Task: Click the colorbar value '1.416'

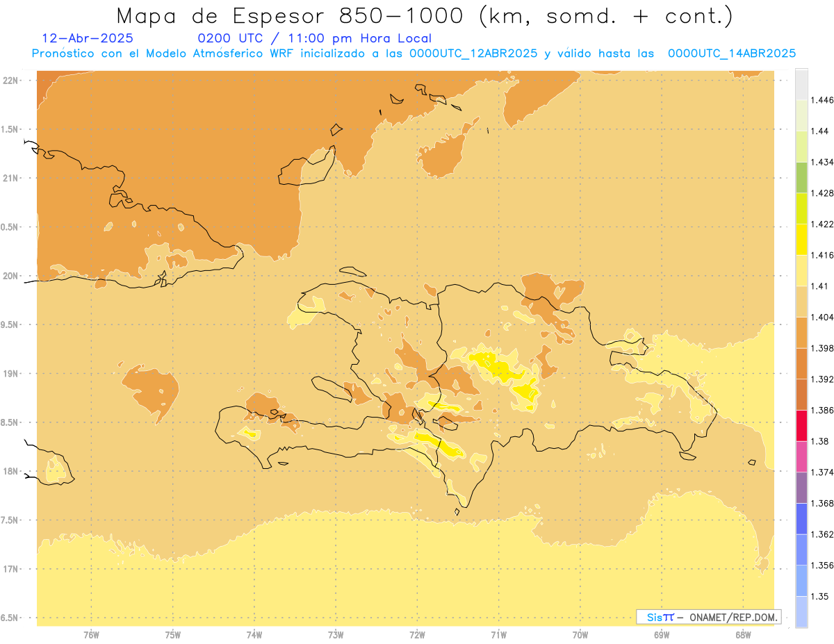Action: (822, 255)
